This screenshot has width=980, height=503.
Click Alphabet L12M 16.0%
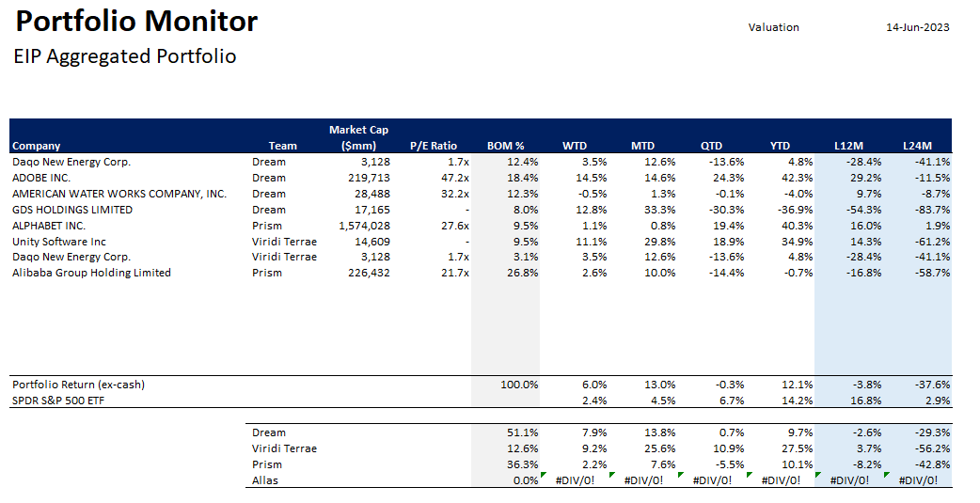tap(866, 226)
